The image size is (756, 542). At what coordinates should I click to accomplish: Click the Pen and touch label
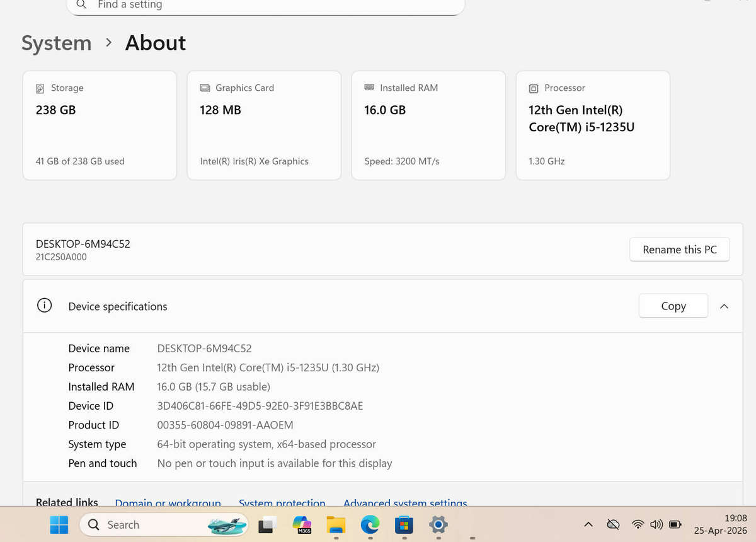(x=103, y=463)
